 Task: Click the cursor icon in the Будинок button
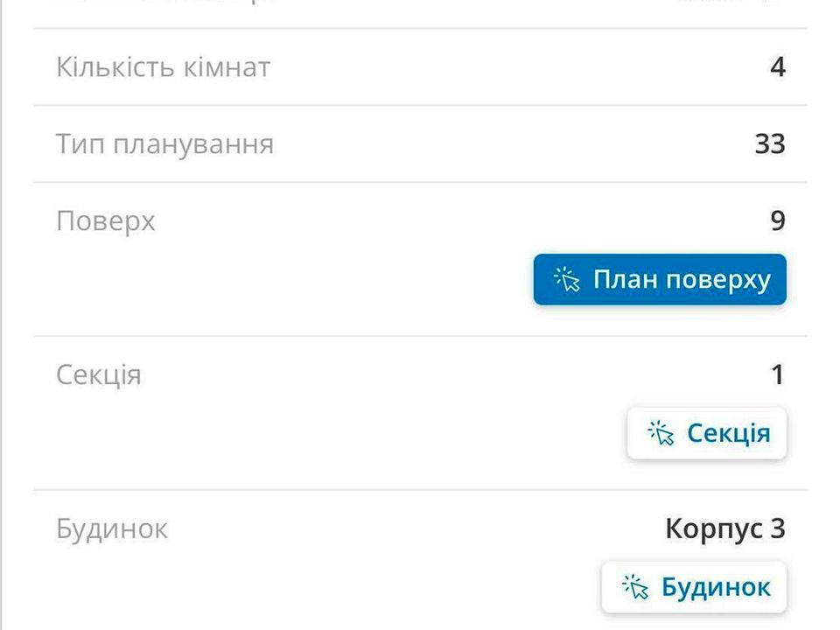click(x=635, y=586)
